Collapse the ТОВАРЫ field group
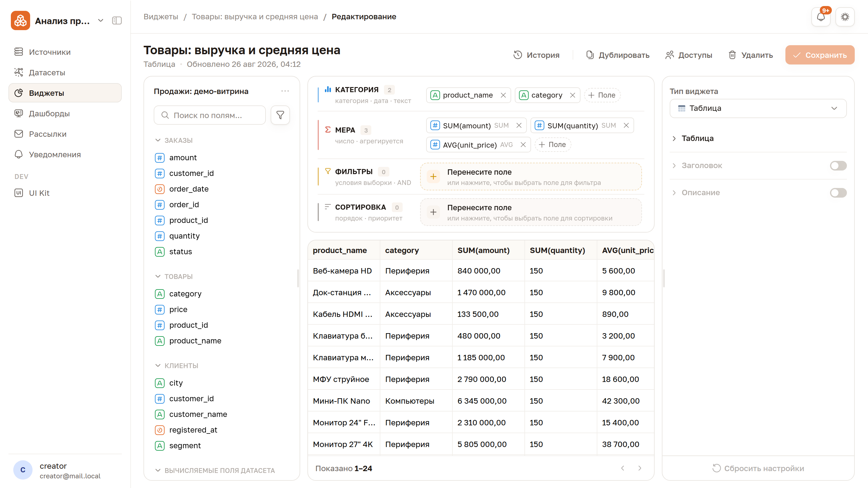 174,276
